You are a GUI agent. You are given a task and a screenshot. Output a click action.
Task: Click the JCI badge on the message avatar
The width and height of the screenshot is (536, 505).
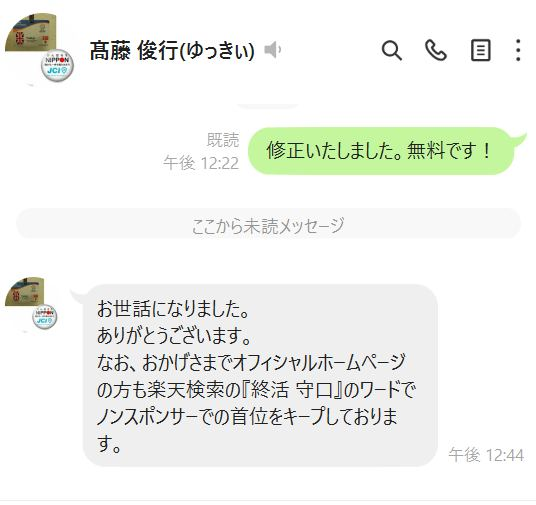tap(45, 317)
